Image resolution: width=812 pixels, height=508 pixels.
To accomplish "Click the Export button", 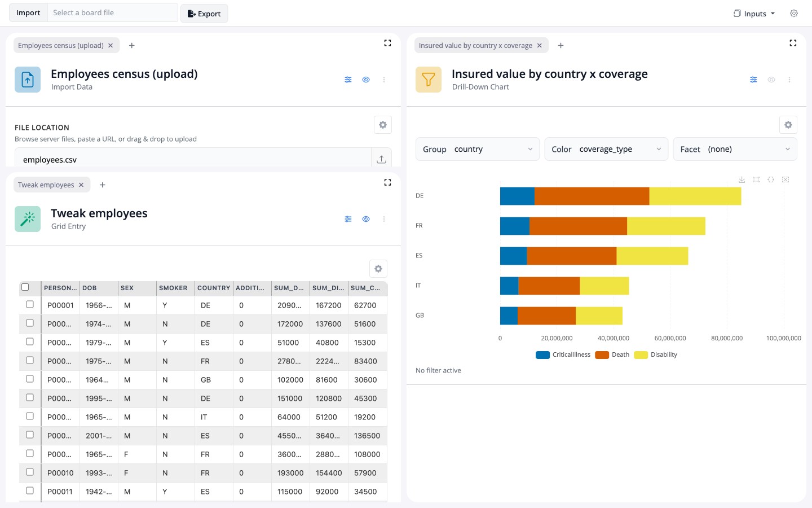I will [204, 14].
